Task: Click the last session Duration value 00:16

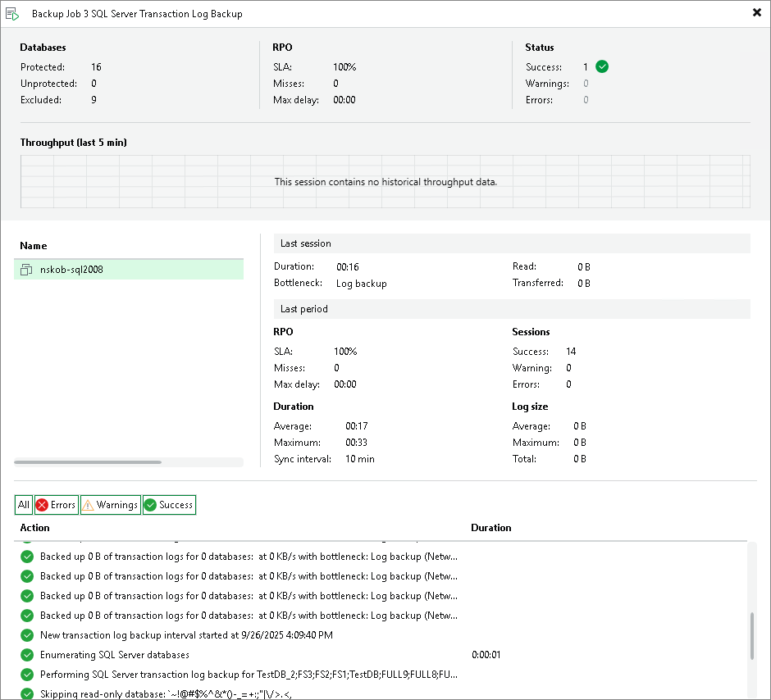Action: (348, 266)
